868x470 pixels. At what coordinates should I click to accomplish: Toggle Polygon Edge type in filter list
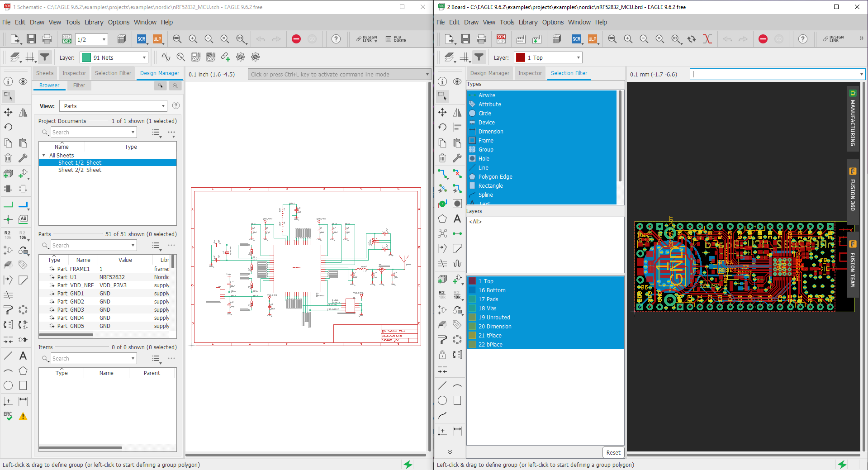[495, 177]
